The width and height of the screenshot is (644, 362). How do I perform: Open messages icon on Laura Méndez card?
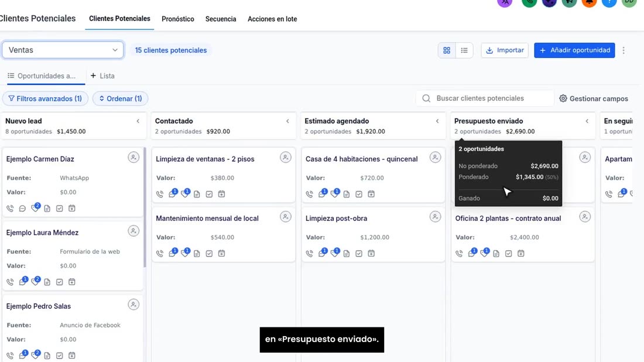[x=23, y=281]
